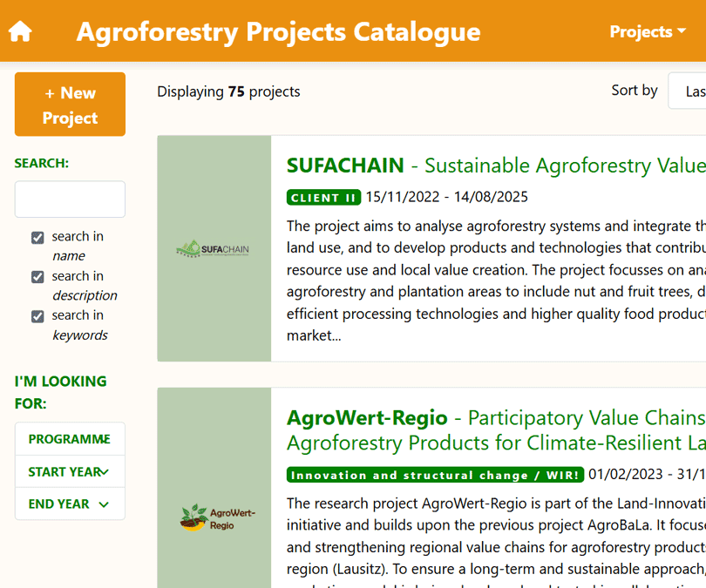Click the SUFACHAIN project logo
The width and height of the screenshot is (706, 588).
pyautogui.click(x=214, y=249)
